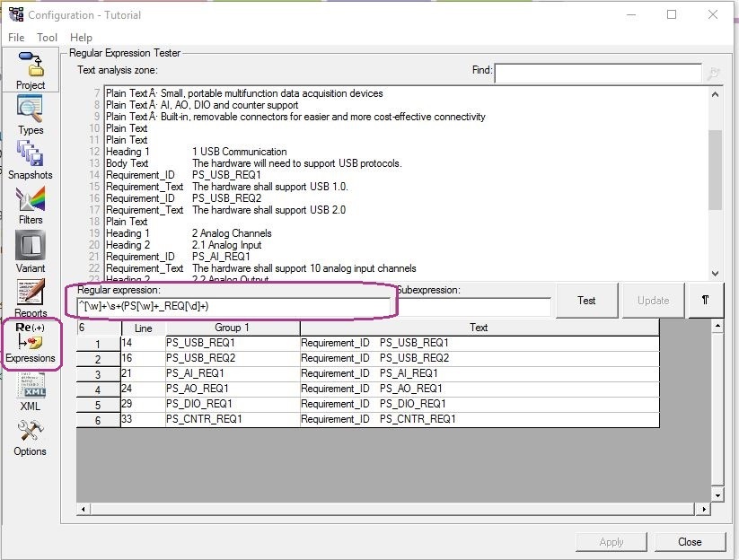
Task: Select result row header 1
Action: click(x=98, y=344)
